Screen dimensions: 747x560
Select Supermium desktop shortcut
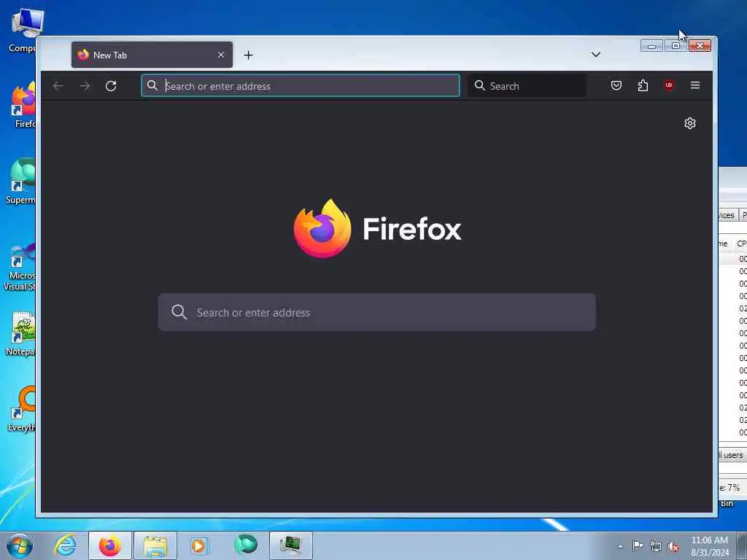(x=20, y=181)
